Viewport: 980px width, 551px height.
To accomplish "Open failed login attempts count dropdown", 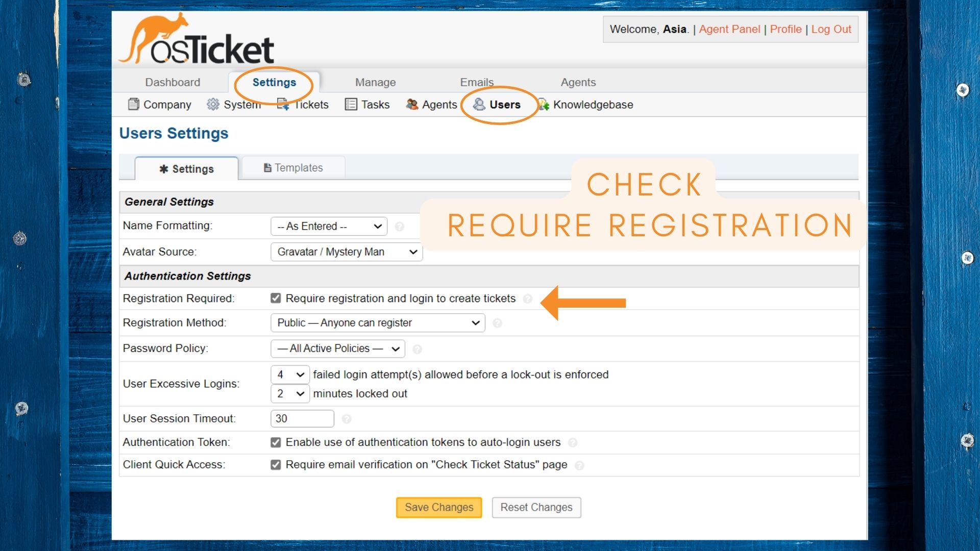I will [x=290, y=374].
